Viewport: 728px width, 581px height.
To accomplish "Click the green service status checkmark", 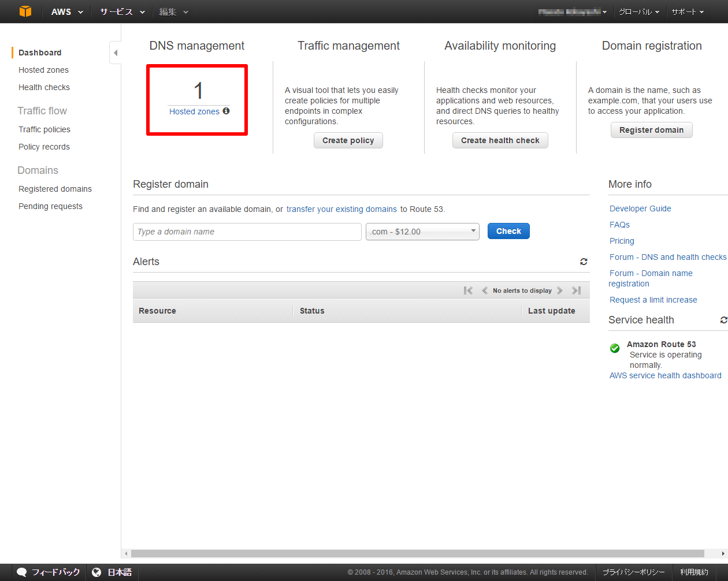I will (615, 348).
